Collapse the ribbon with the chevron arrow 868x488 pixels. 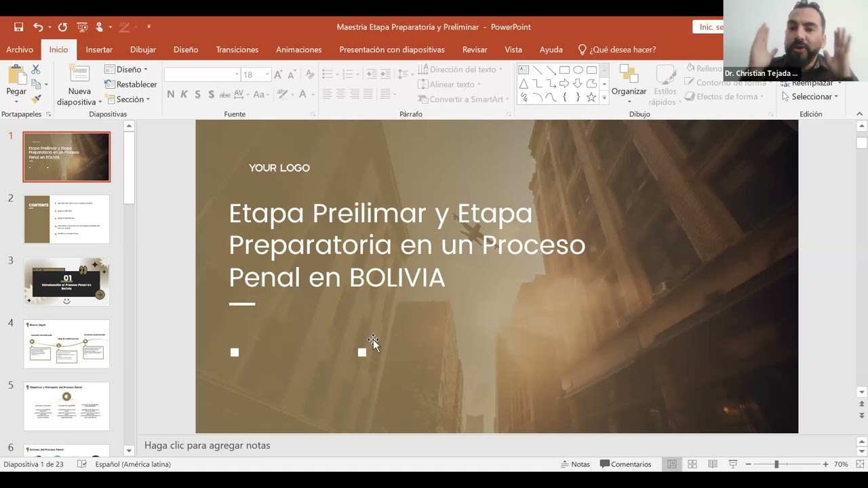coord(859,114)
